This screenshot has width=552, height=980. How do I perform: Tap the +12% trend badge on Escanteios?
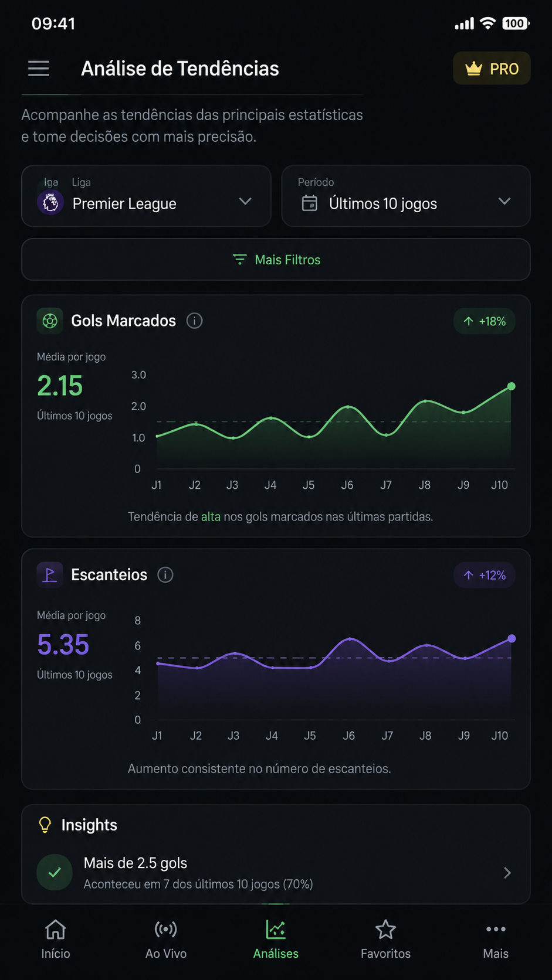pos(485,575)
